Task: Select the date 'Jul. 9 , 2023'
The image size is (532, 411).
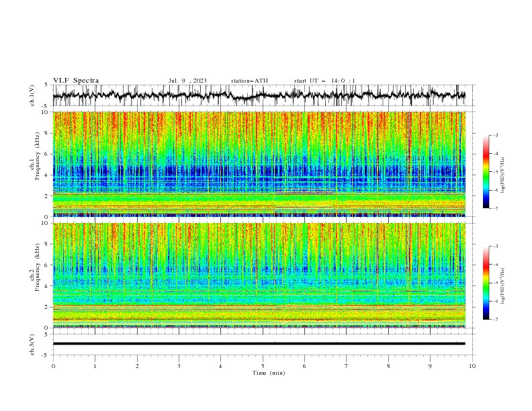Action: [187, 81]
